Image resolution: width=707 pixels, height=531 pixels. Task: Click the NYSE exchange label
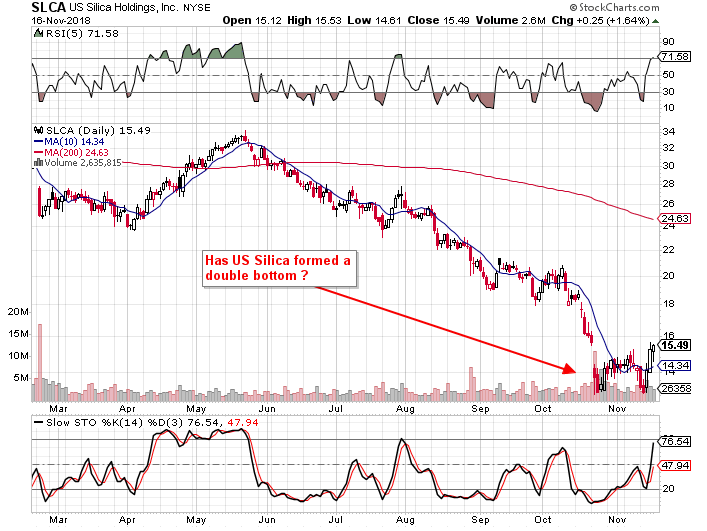point(197,8)
